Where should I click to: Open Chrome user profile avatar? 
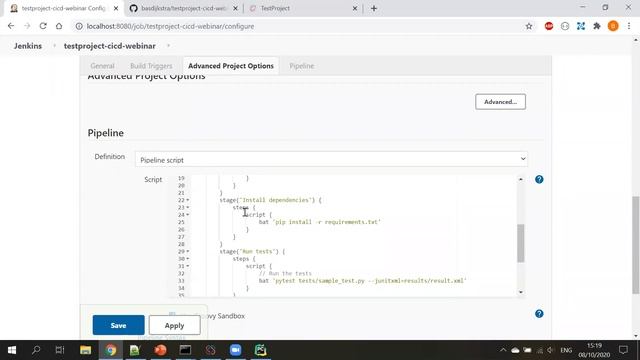click(x=613, y=26)
